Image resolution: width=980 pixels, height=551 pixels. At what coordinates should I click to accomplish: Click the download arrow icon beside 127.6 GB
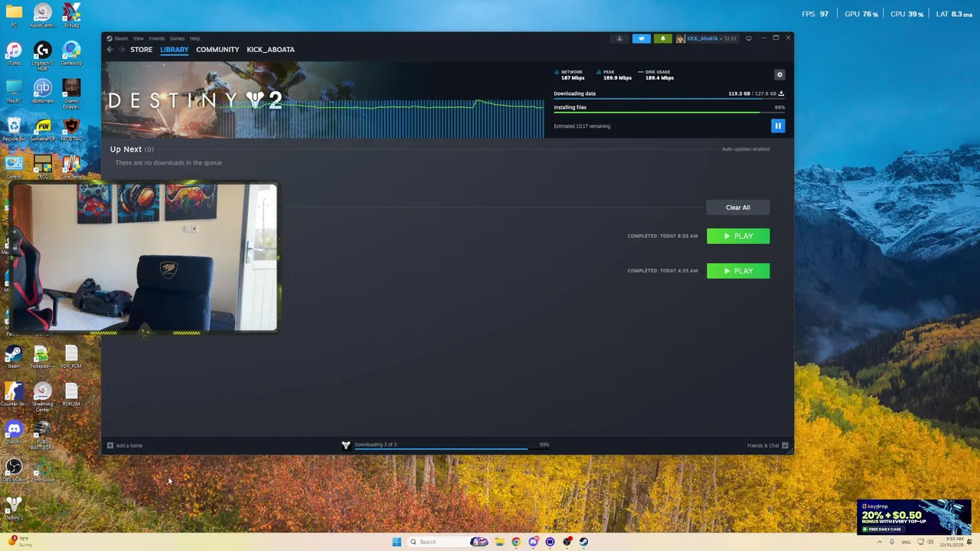(x=781, y=93)
